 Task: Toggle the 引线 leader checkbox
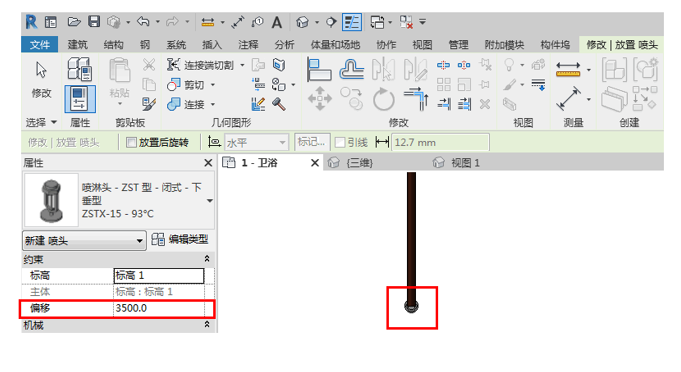click(x=340, y=142)
